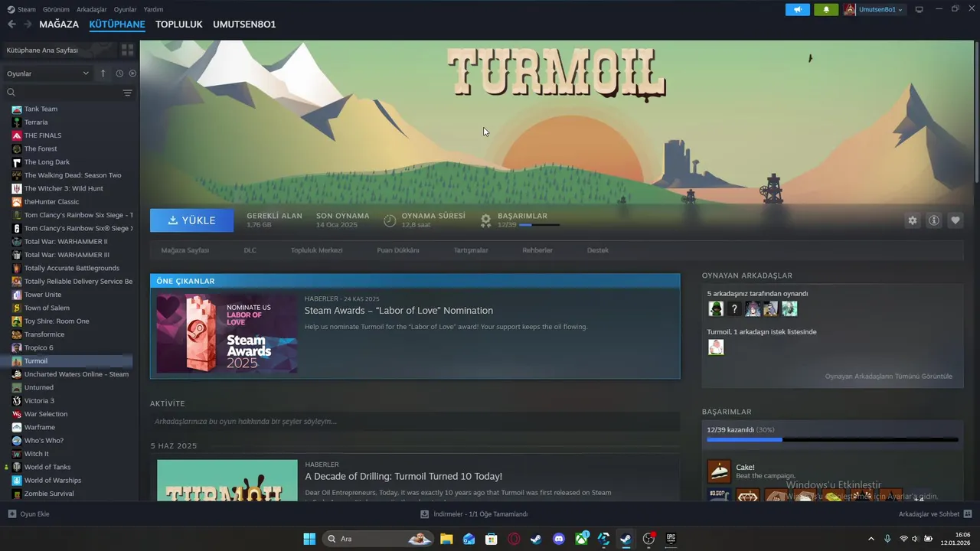The image size is (980, 551).
Task: Open Topluluk Merkezi link
Action: pos(316,250)
